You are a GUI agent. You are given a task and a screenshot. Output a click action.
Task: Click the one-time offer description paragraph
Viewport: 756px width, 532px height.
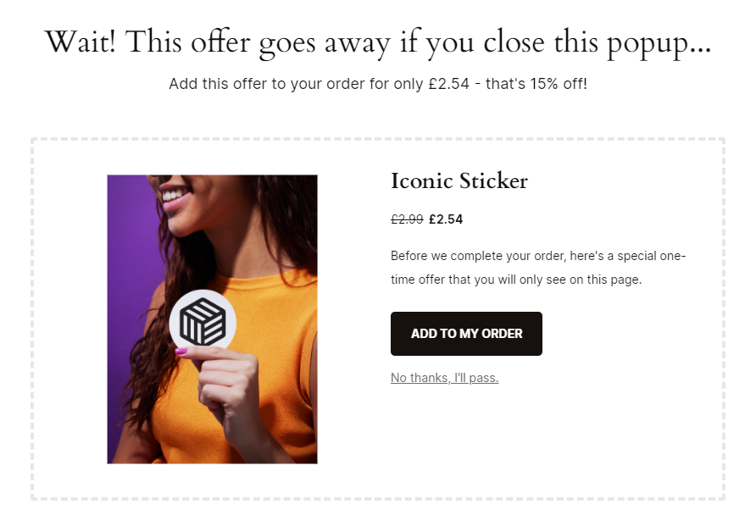tap(537, 267)
